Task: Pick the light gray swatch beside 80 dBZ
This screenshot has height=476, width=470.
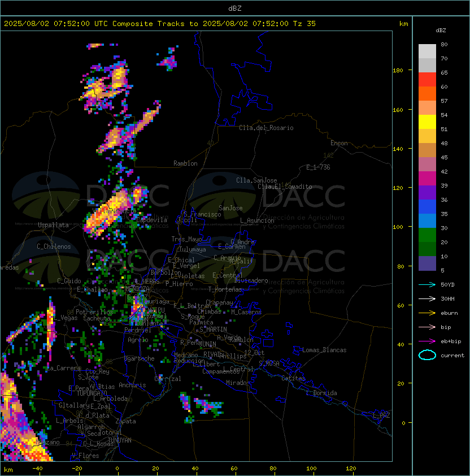Action: (x=427, y=51)
